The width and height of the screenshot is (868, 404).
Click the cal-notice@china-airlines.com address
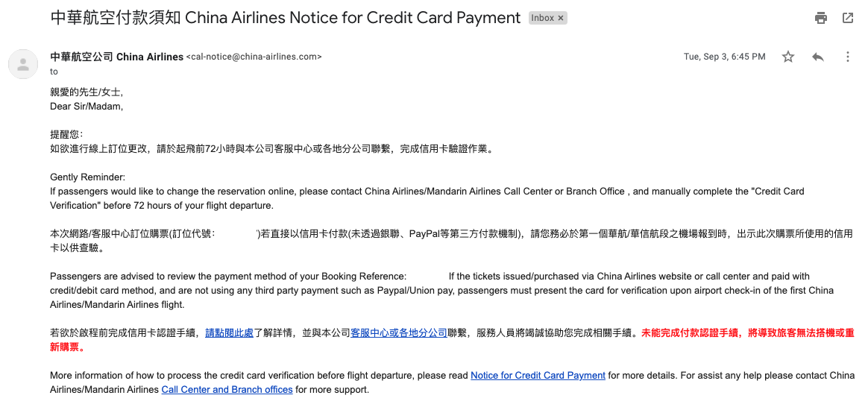tap(254, 57)
